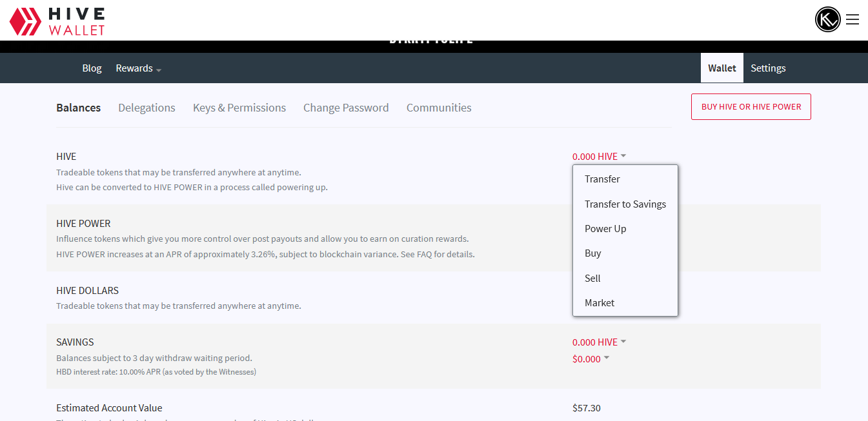Expand the Rewards dropdown
The width and height of the screenshot is (868, 421).
[138, 68]
